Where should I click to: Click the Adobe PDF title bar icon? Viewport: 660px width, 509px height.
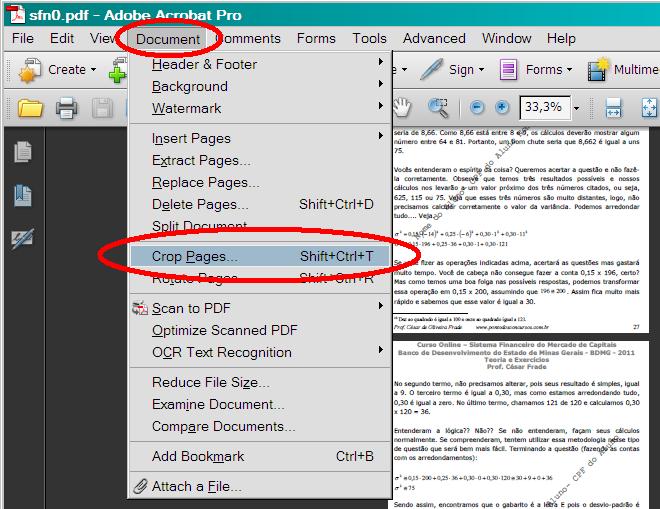tap(17, 14)
